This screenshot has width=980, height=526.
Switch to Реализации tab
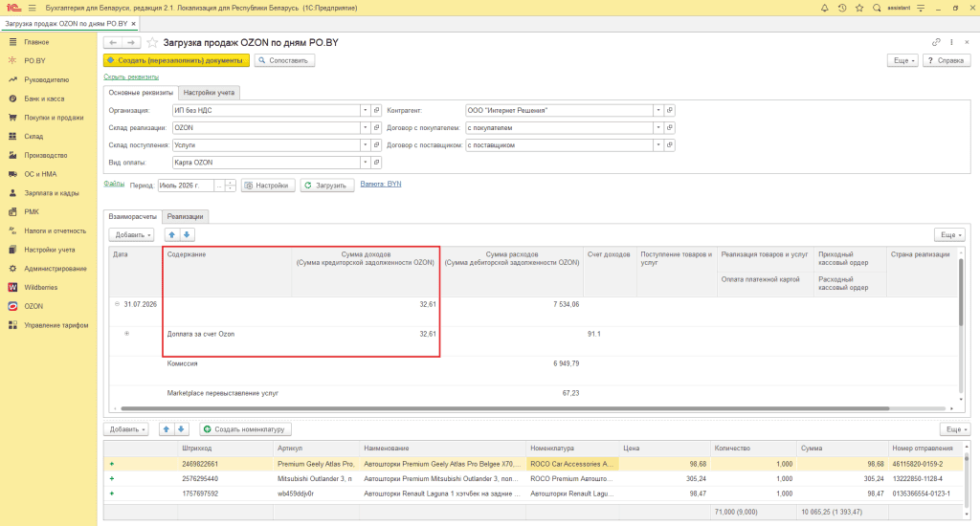tap(185, 217)
